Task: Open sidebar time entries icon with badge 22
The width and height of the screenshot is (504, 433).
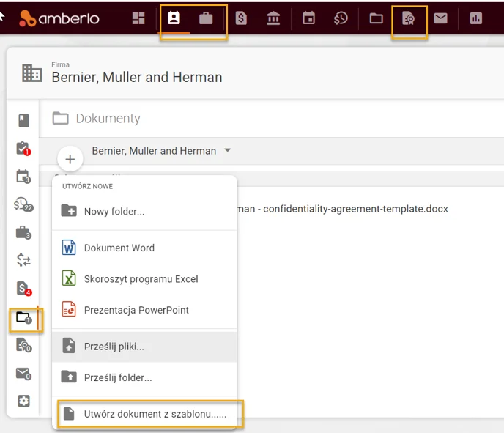Action: point(23,204)
